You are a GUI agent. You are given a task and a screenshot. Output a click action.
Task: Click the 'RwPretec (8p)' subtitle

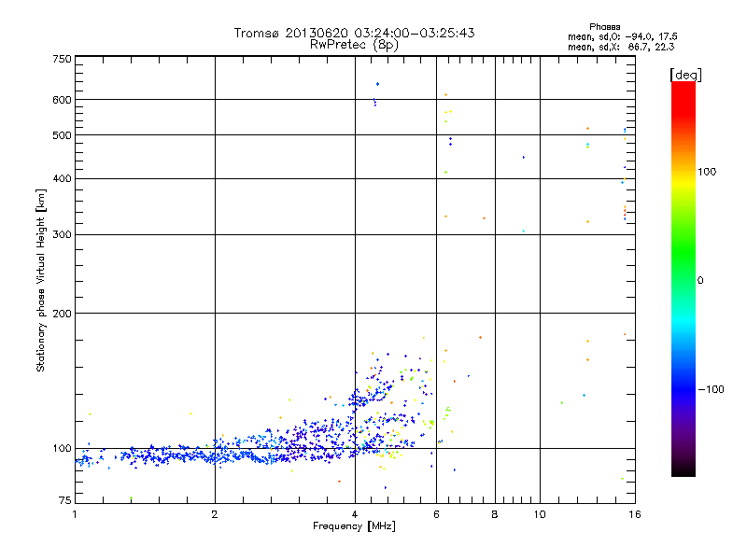354,45
